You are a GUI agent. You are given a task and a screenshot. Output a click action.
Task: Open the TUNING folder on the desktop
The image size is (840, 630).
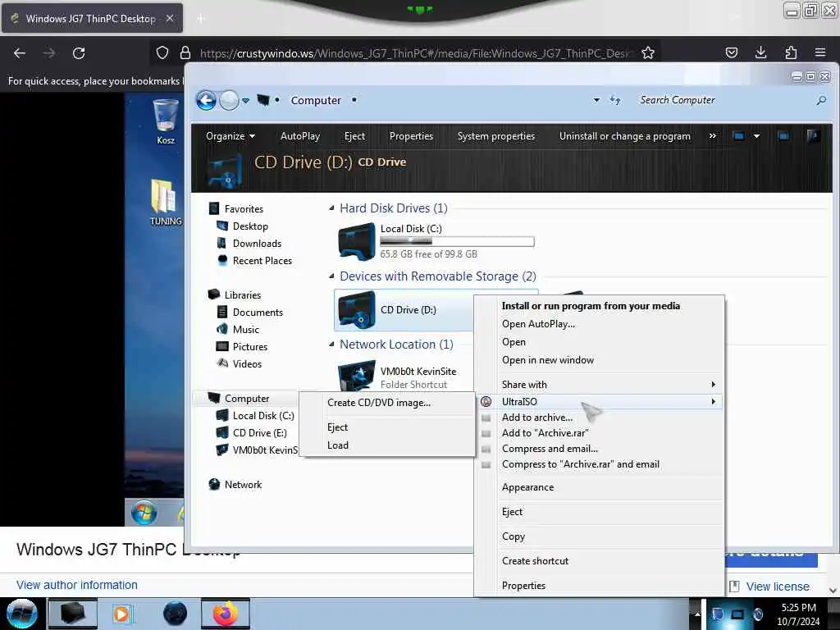pyautogui.click(x=165, y=202)
